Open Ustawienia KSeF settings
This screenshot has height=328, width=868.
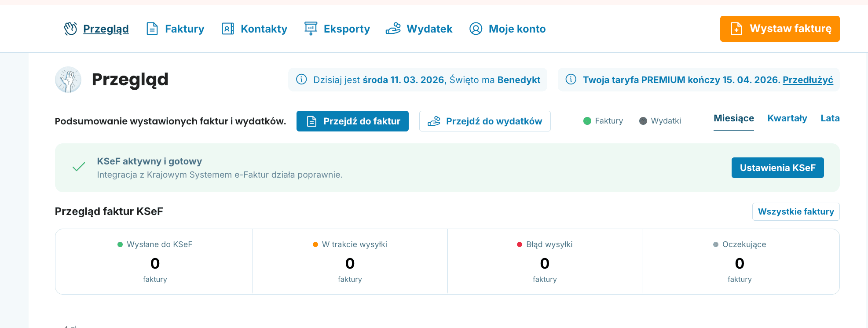pyautogui.click(x=777, y=168)
